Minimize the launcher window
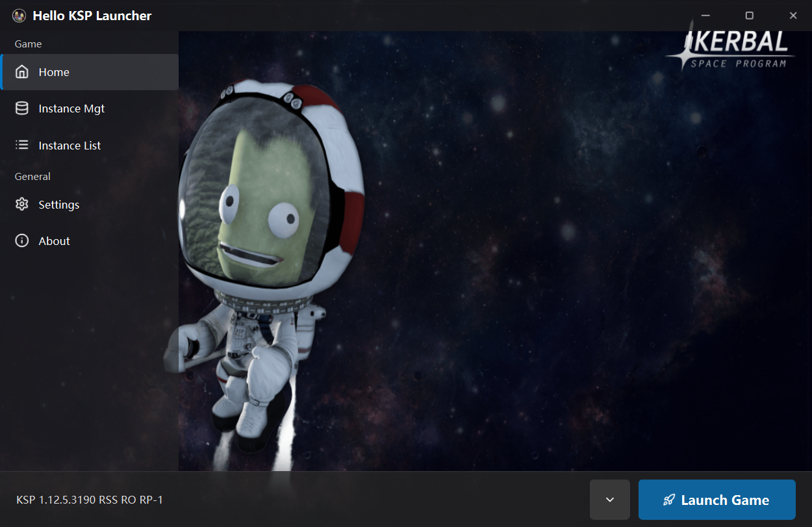Viewport: 812px width, 527px height. tap(706, 16)
